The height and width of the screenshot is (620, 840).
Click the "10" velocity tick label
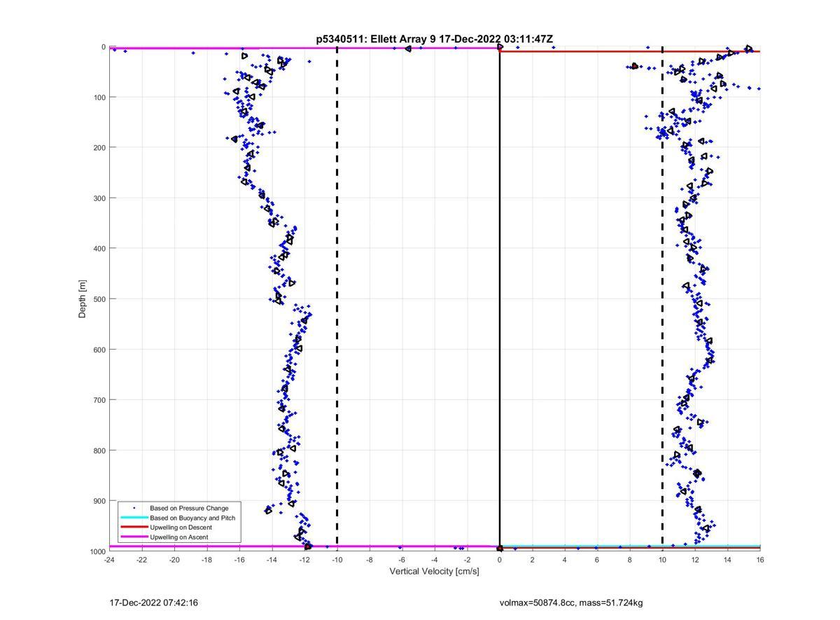coord(662,560)
